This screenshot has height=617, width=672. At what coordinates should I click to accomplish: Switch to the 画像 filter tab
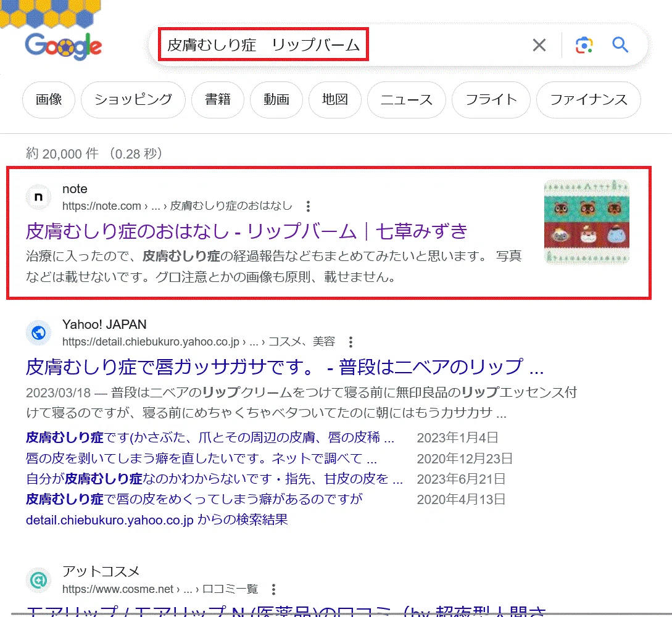(48, 99)
